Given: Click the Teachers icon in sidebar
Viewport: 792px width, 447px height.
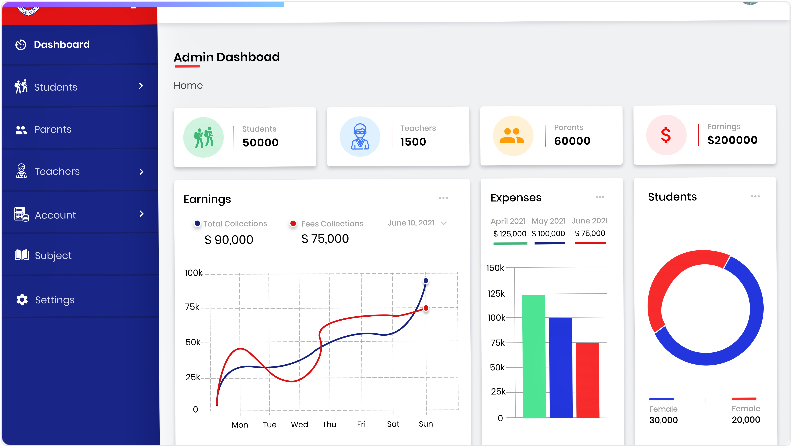Looking at the screenshot, I should point(21,172).
